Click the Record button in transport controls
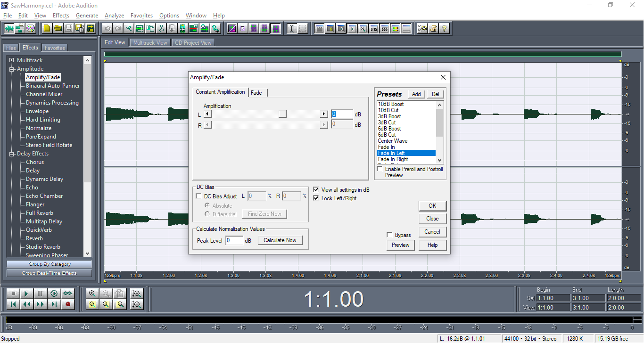This screenshot has height=343, width=644. (68, 304)
